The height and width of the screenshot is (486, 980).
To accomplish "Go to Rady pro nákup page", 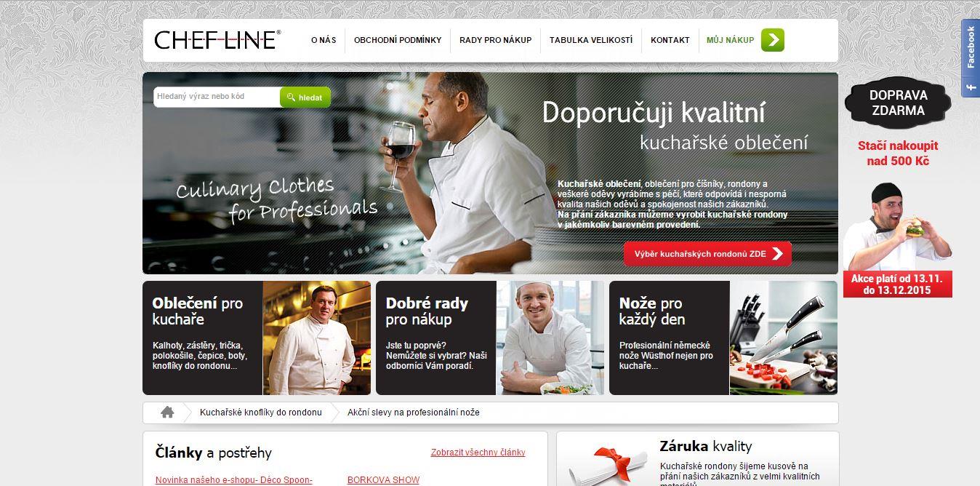I will (x=495, y=40).
